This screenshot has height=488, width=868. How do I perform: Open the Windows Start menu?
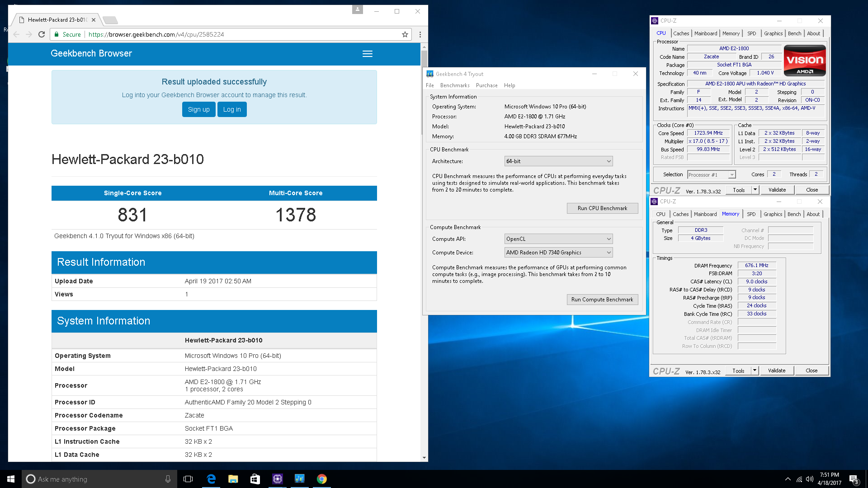point(11,479)
